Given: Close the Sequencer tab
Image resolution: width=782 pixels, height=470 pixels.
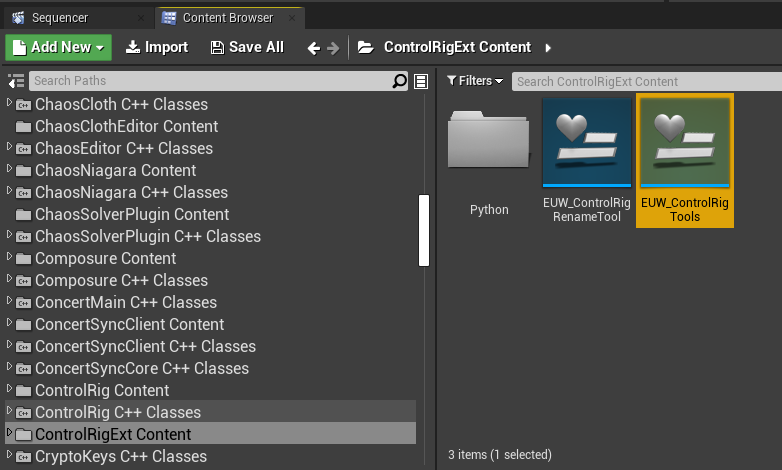Looking at the screenshot, I should (x=141, y=18).
